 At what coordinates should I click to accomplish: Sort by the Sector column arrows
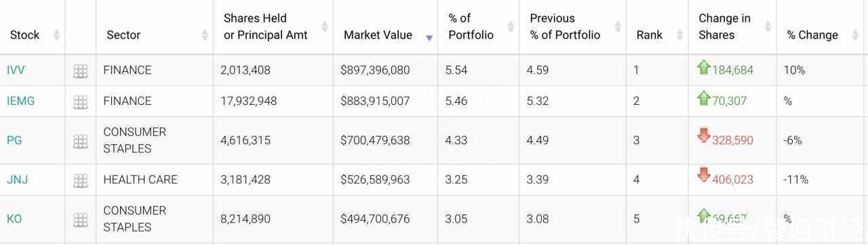tap(205, 35)
